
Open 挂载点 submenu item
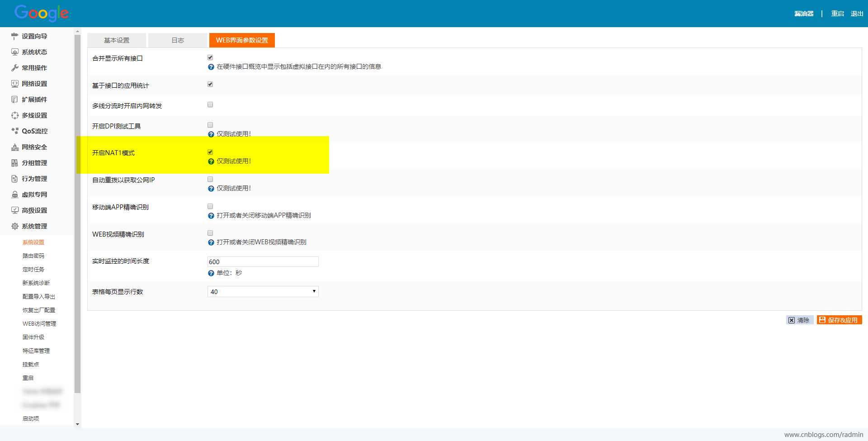pyautogui.click(x=31, y=365)
